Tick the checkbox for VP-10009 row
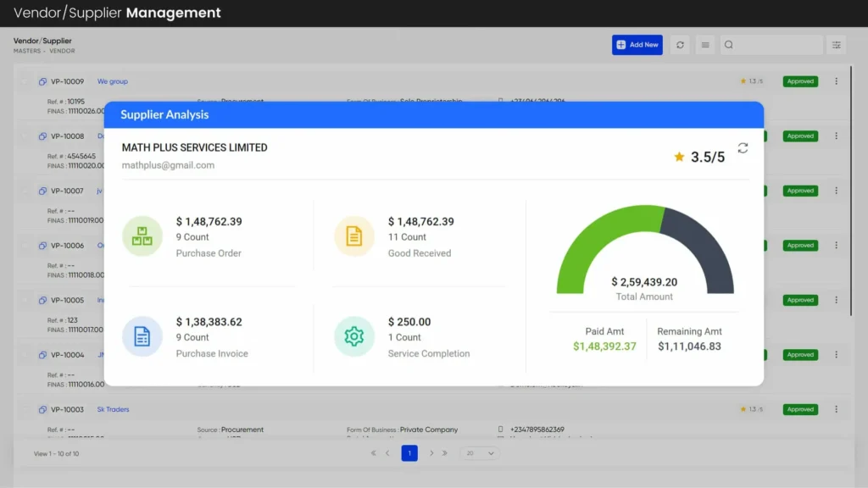 coord(25,81)
